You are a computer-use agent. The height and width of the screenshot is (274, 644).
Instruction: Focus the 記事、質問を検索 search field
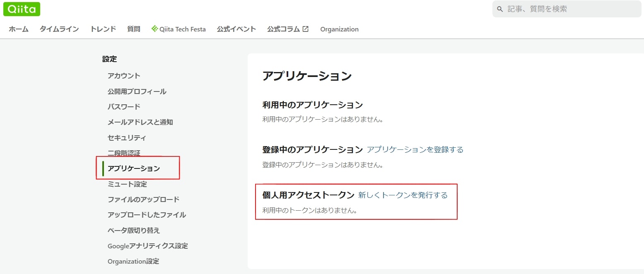(567, 9)
